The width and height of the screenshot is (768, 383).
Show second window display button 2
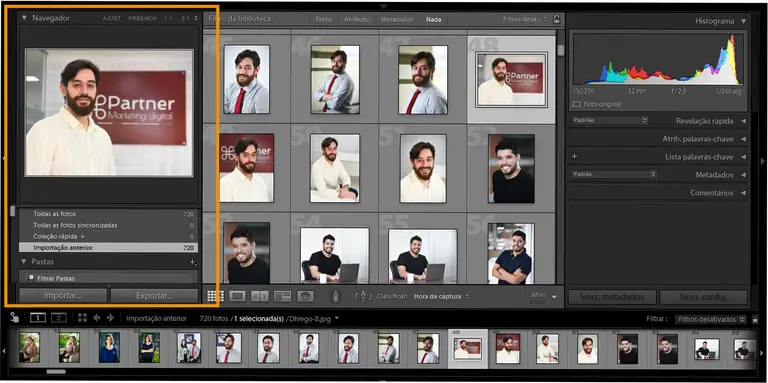(x=59, y=318)
